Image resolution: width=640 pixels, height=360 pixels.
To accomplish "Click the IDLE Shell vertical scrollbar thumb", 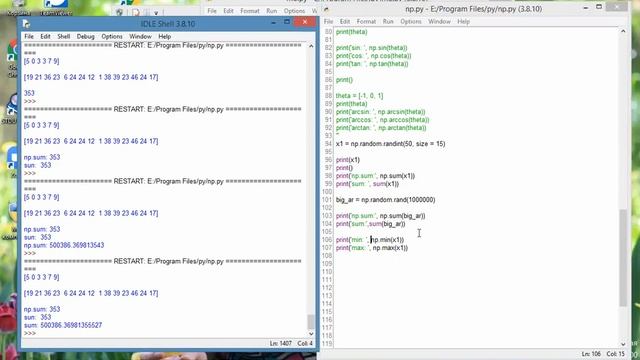I will point(311,322).
